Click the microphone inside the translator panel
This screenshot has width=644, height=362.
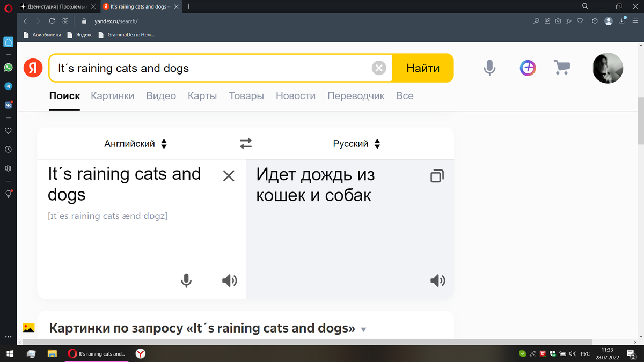(x=186, y=280)
